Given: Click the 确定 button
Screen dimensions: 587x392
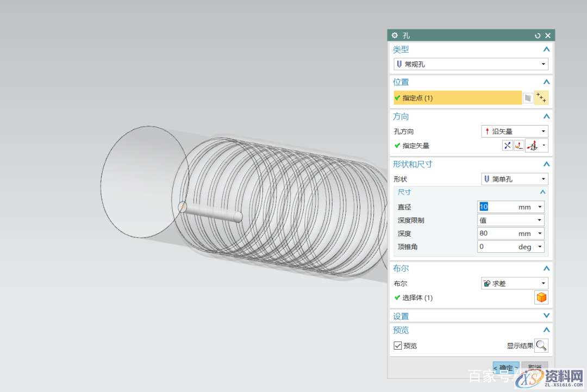Looking at the screenshot, I should pyautogui.click(x=506, y=368).
